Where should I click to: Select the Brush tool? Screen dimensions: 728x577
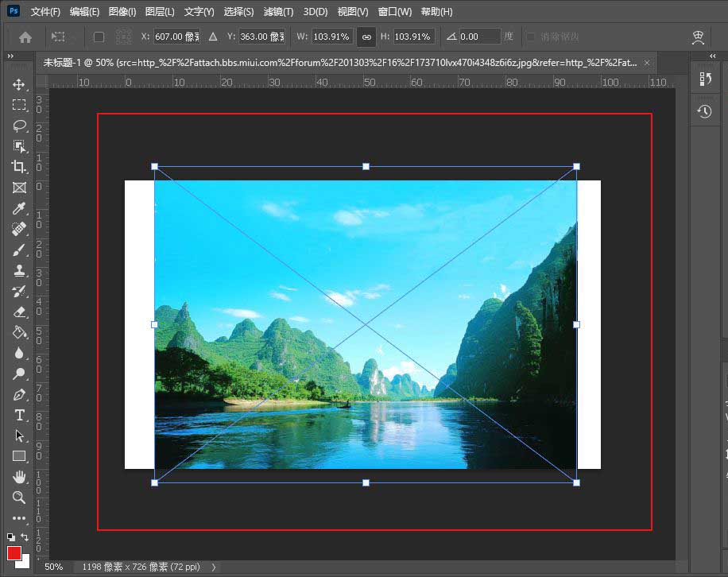pos(20,250)
